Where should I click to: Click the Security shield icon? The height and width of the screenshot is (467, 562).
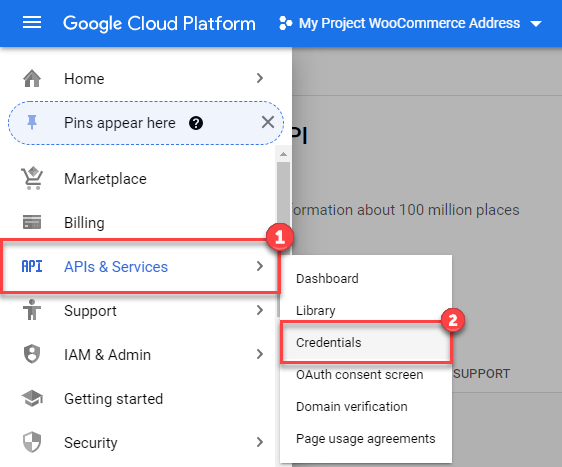pos(32,442)
